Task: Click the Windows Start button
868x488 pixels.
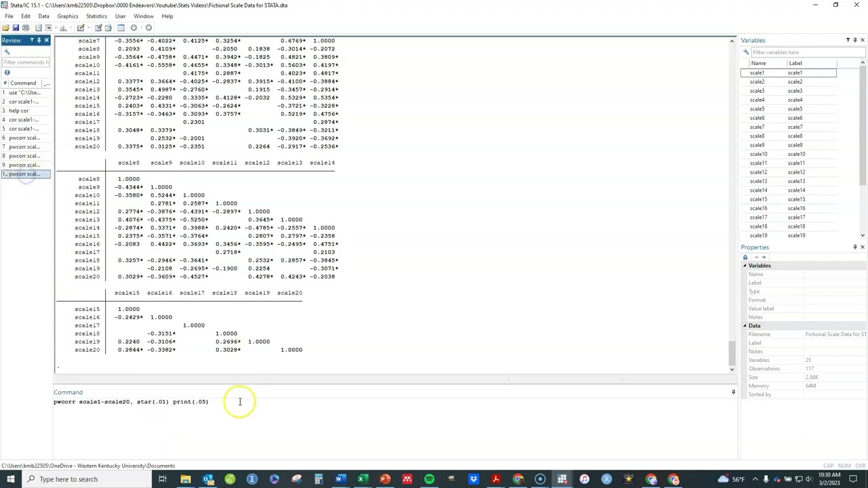Action: point(11,479)
